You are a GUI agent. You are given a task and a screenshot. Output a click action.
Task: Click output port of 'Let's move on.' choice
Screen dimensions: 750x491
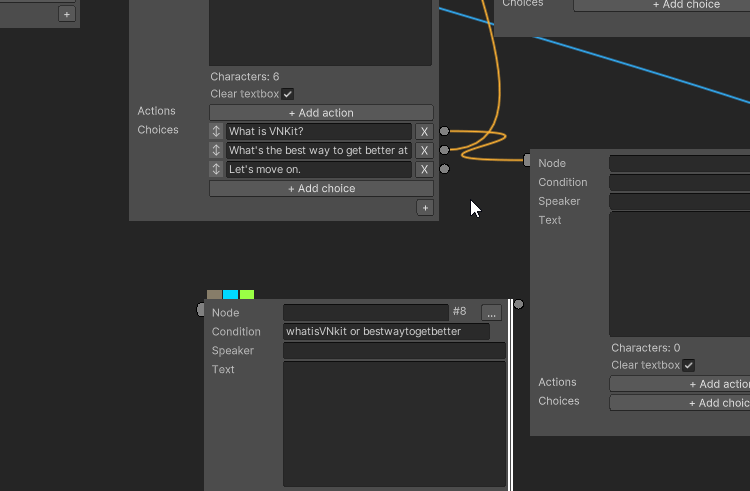pyautogui.click(x=444, y=169)
